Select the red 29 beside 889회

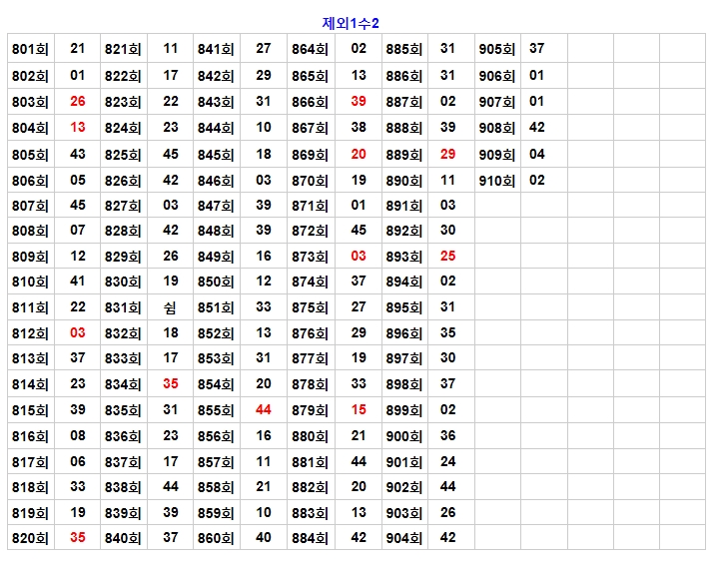447,154
